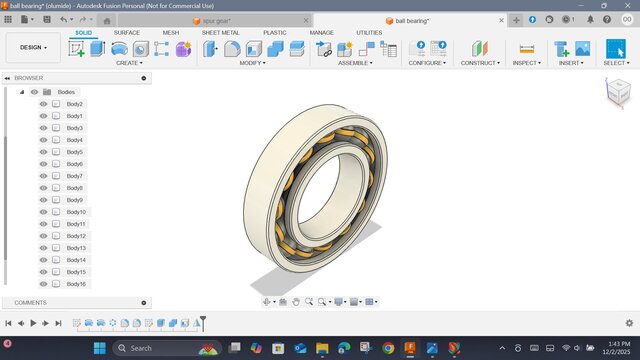The width and height of the screenshot is (640, 360).
Task: Collapse the Bodies folder tree arrow
Action: [x=22, y=92]
